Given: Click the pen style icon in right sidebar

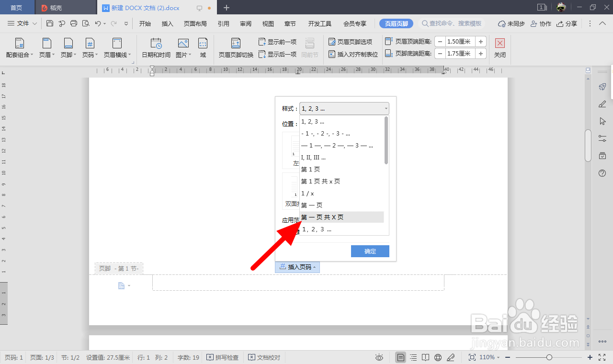Looking at the screenshot, I should pyautogui.click(x=602, y=104).
